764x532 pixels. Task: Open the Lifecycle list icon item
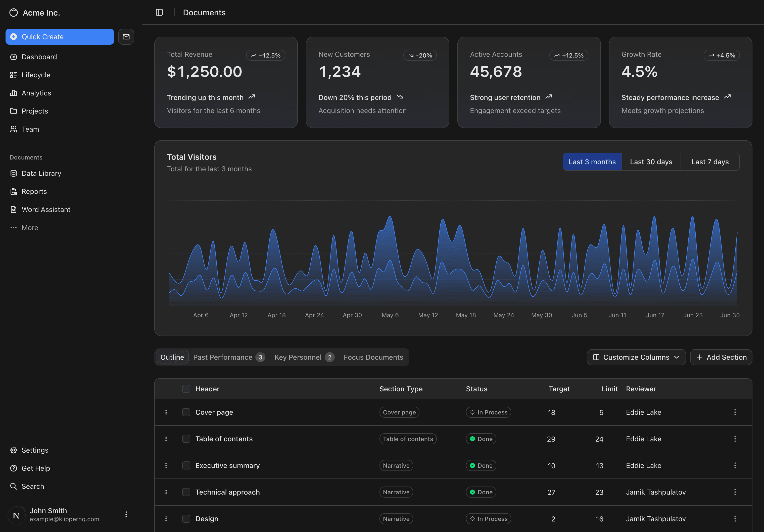pos(13,75)
